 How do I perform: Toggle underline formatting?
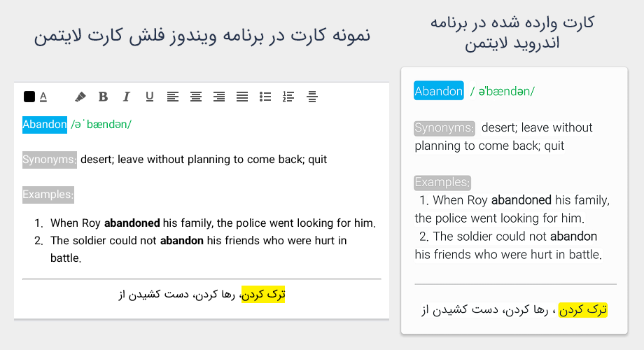[x=150, y=97]
